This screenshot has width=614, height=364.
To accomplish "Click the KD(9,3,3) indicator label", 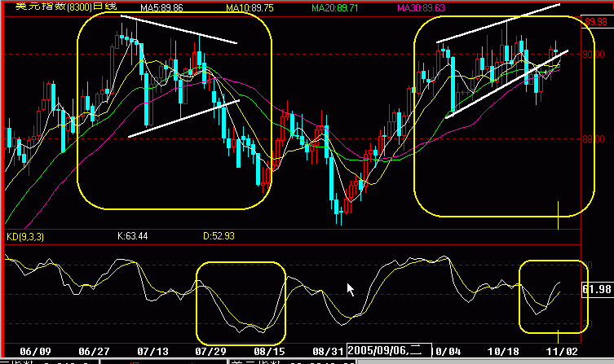I will point(25,236).
